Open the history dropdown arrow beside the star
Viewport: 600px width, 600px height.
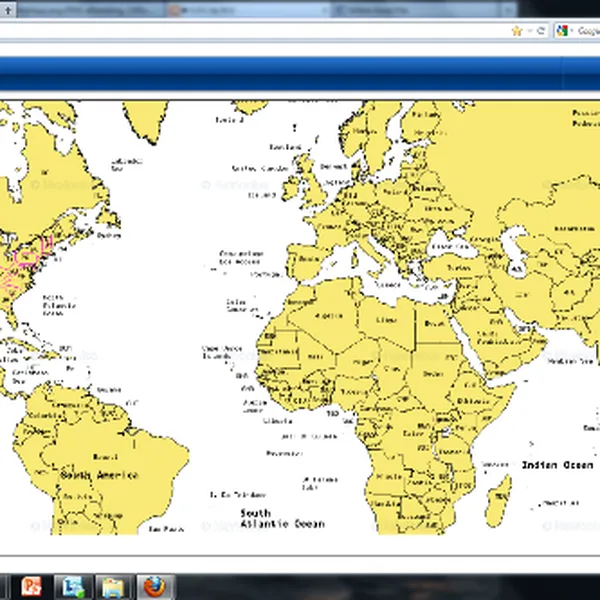529,31
